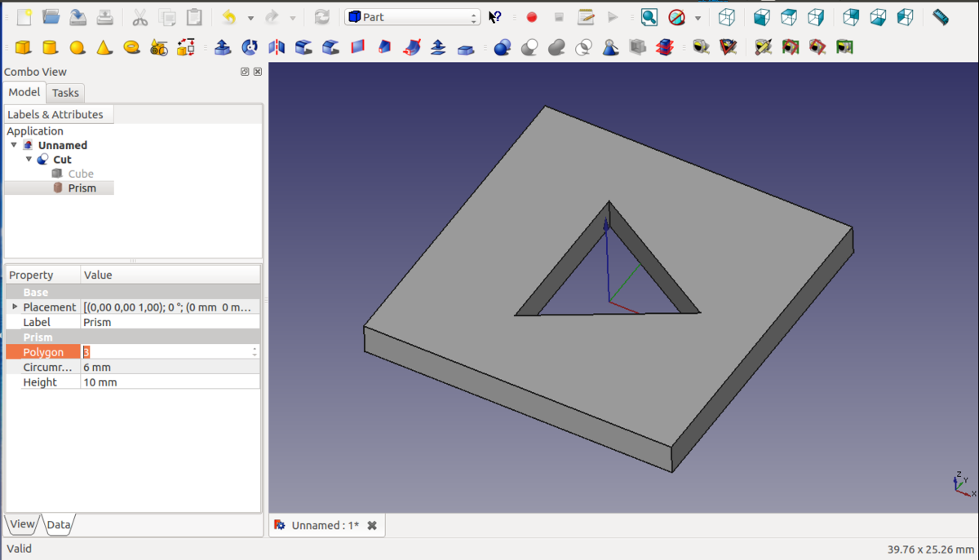Collapse the Cut node in the tree
The height and width of the screenshot is (560, 979).
(x=29, y=160)
